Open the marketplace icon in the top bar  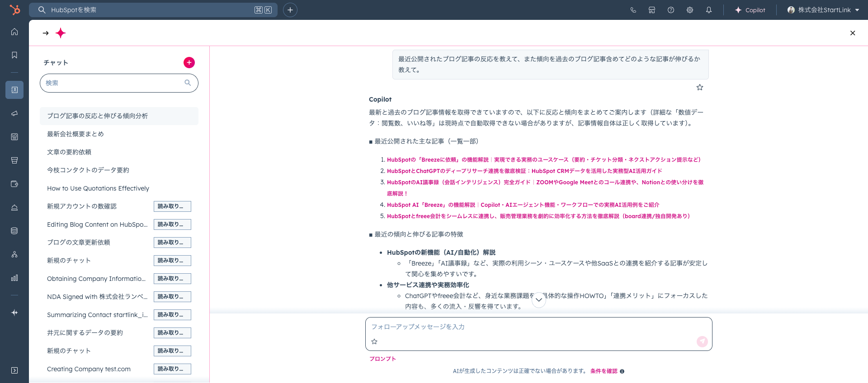coord(651,10)
